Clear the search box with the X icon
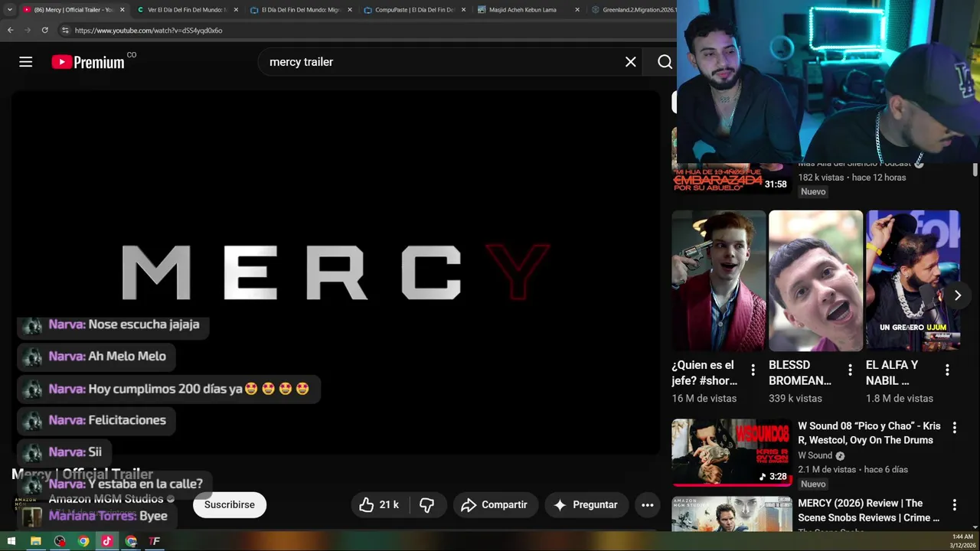 630,62
